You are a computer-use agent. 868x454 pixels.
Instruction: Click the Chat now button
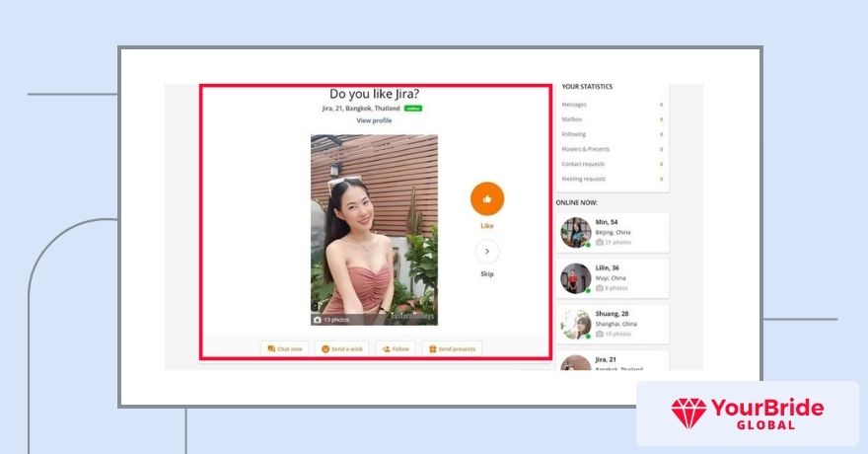(284, 348)
